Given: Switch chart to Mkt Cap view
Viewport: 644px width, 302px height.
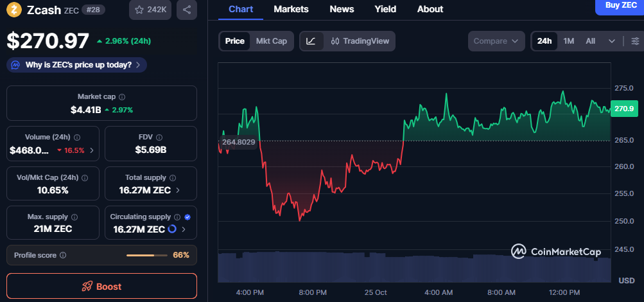Looking at the screenshot, I should [x=271, y=41].
